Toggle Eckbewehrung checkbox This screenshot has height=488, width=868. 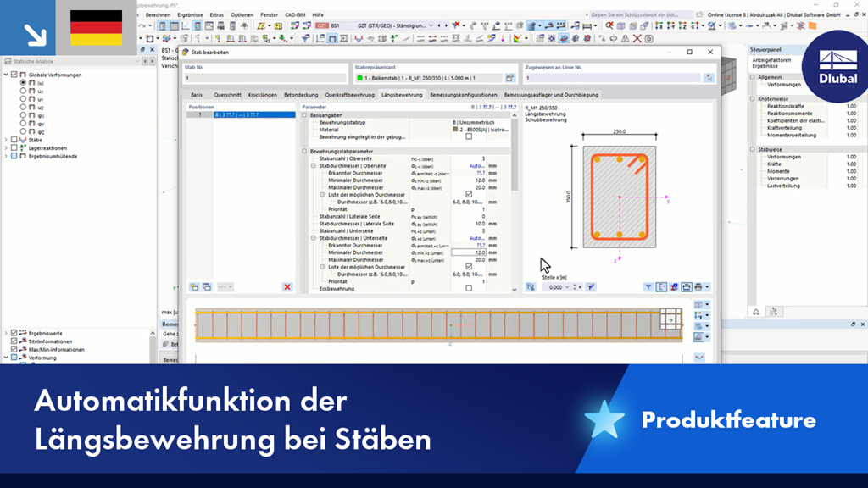coord(469,288)
